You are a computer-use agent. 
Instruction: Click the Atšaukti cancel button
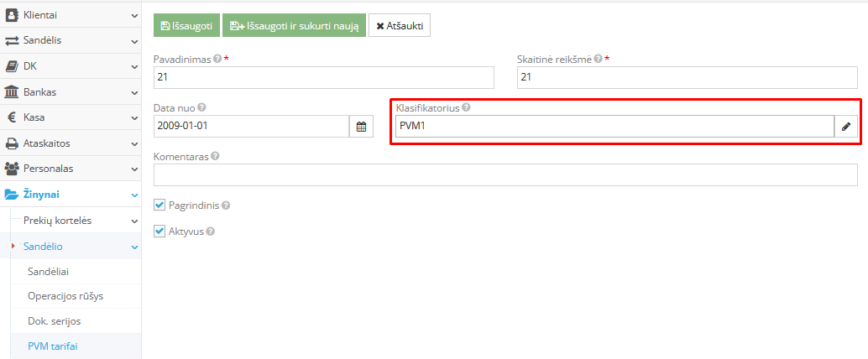(x=399, y=25)
